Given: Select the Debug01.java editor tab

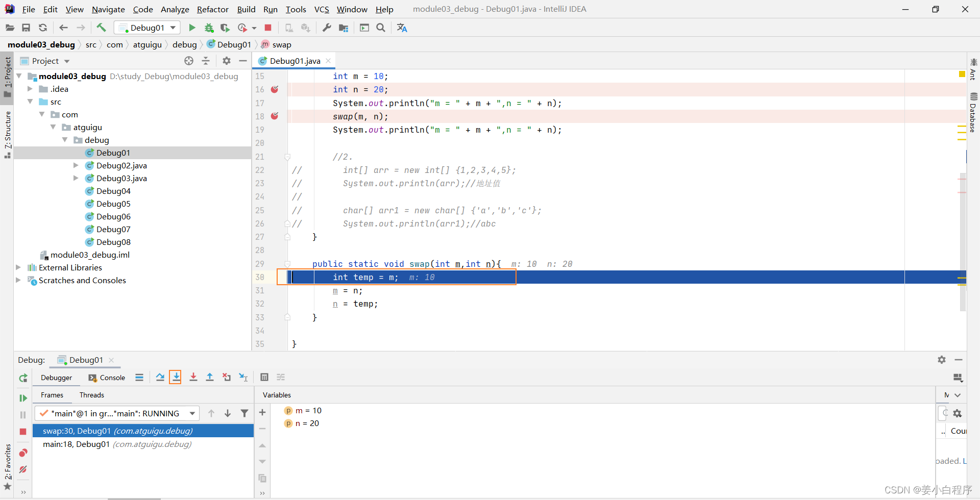Looking at the screenshot, I should tap(295, 61).
